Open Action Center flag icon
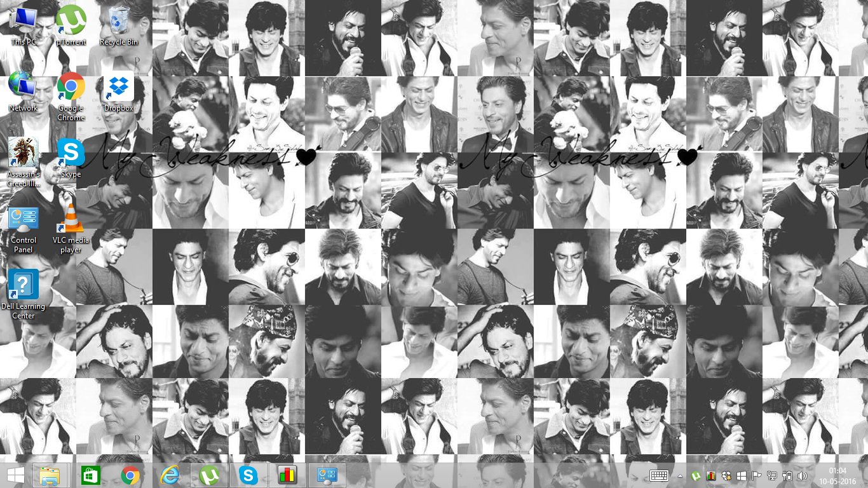 pyautogui.click(x=757, y=475)
